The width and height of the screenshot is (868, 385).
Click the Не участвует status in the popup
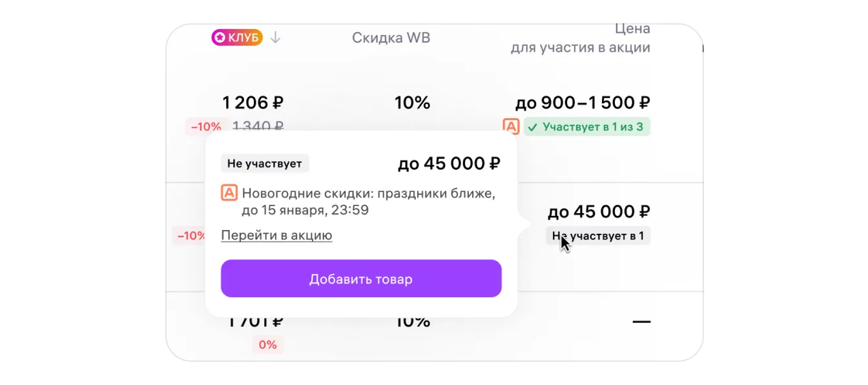(x=265, y=163)
